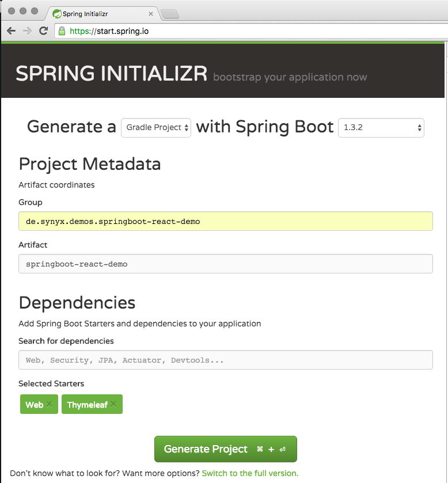The height and width of the screenshot is (483, 448).
Task: Remove the Thymeleaf starter with its x icon
Action: [113, 404]
